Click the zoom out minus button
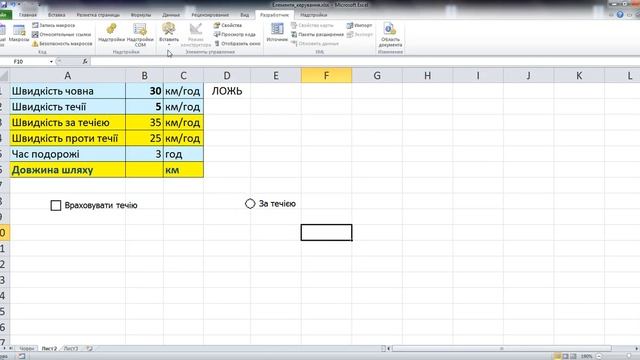This screenshot has width=640, height=360. [599, 356]
